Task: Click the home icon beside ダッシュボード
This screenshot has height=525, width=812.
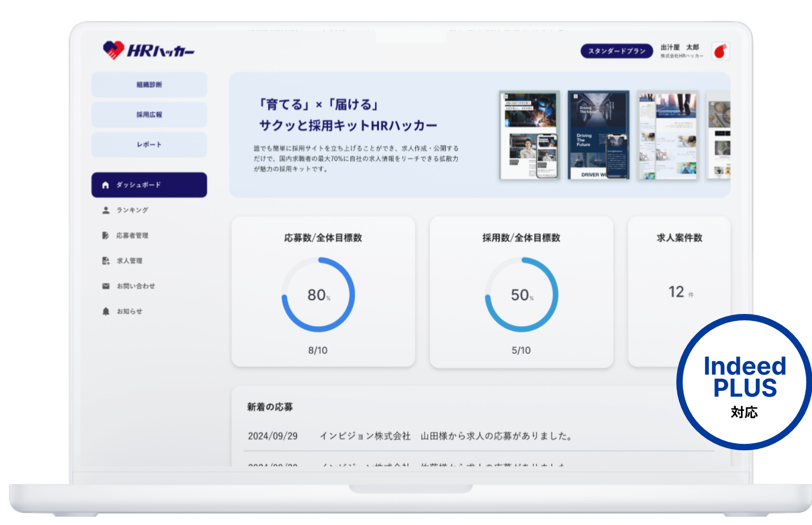Action: point(105,185)
